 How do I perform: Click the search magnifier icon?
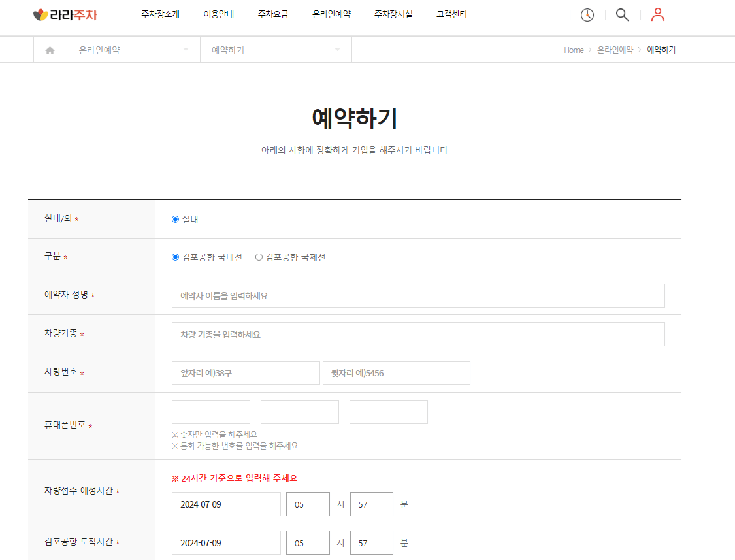(621, 14)
